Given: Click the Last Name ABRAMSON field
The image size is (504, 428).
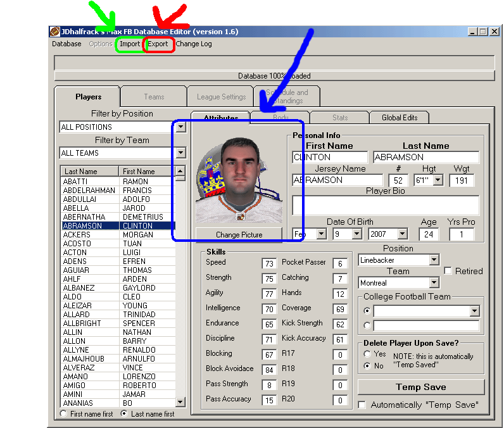Looking at the screenshot, I should pyautogui.click(x=426, y=157).
